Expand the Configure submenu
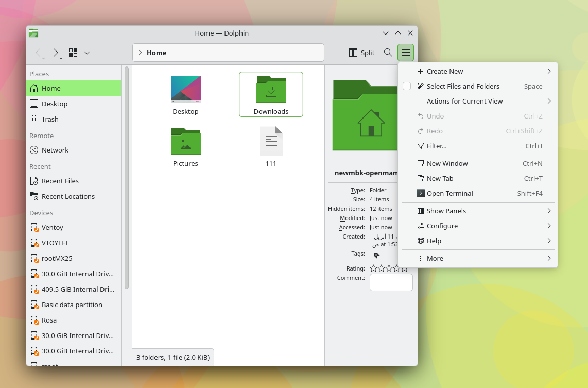Image resolution: width=588 pixels, height=388 pixels. click(x=478, y=226)
